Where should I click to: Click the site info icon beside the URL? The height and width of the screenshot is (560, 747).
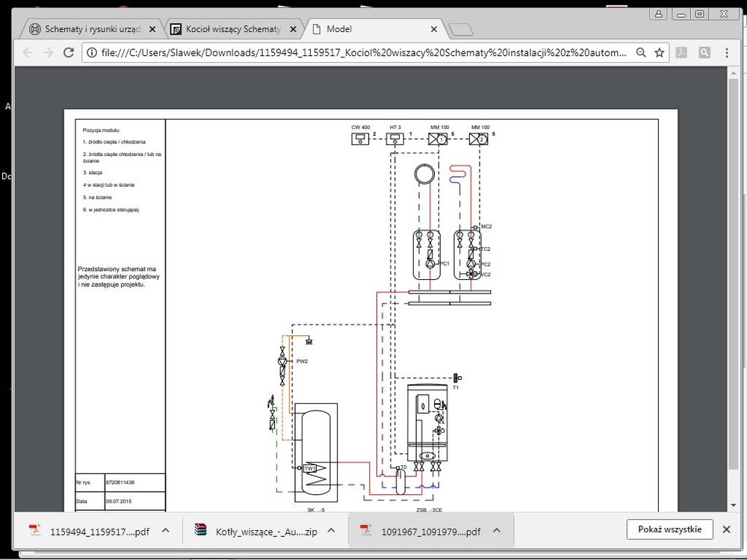93,53
